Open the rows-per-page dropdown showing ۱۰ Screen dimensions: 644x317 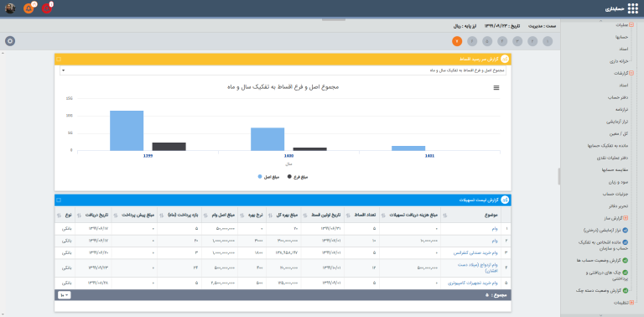tap(65, 295)
